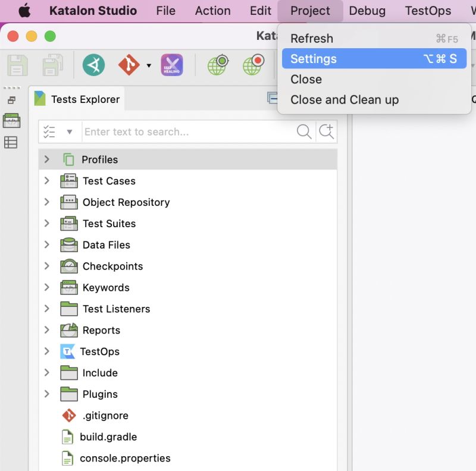Select the Tests Explorer tab
This screenshot has width=476, height=471.
pos(77,99)
